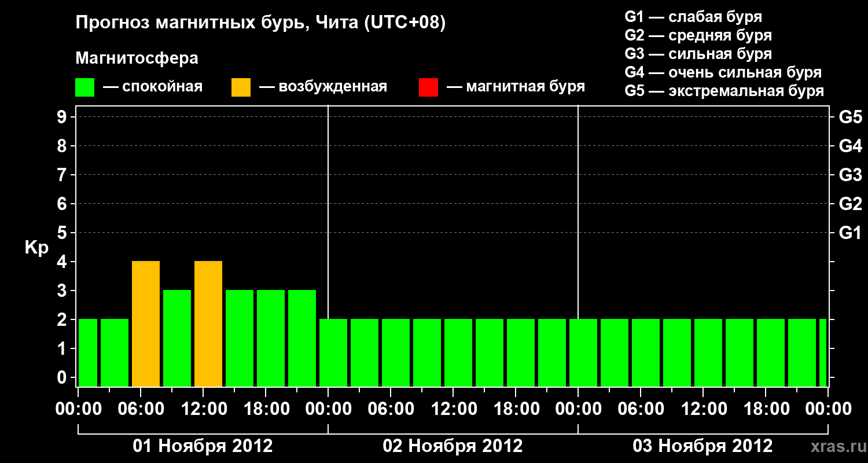
Task: Click the '0' value on the Kp axis
Action: [63, 378]
